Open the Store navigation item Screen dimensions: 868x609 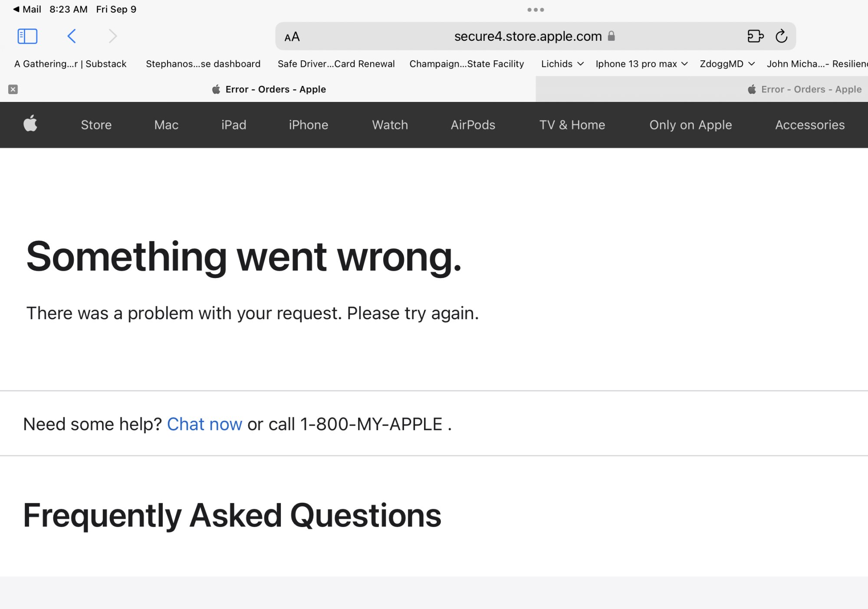tap(96, 125)
